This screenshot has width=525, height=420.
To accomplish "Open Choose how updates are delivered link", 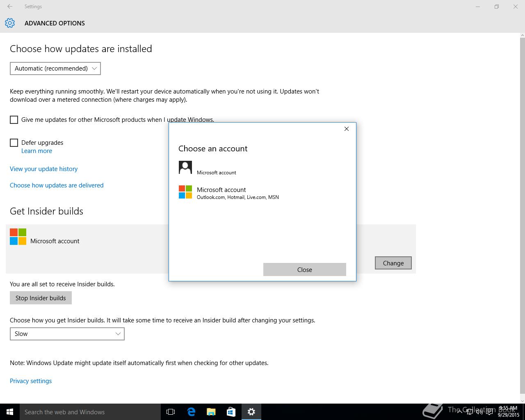I will tap(57, 185).
